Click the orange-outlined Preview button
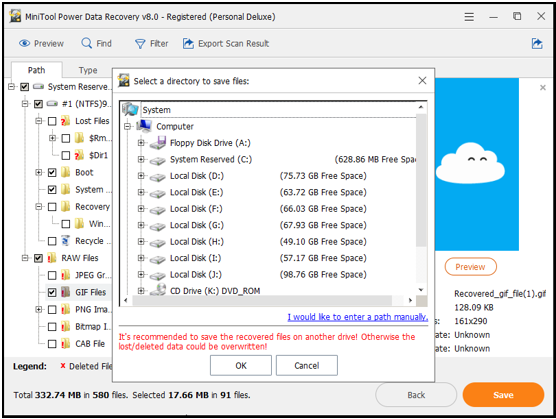 click(470, 267)
